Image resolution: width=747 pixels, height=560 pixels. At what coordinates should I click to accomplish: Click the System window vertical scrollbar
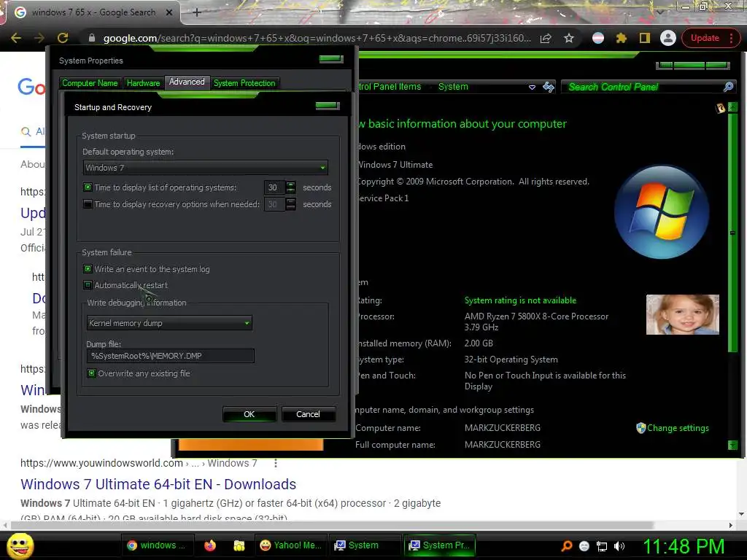coord(732,233)
